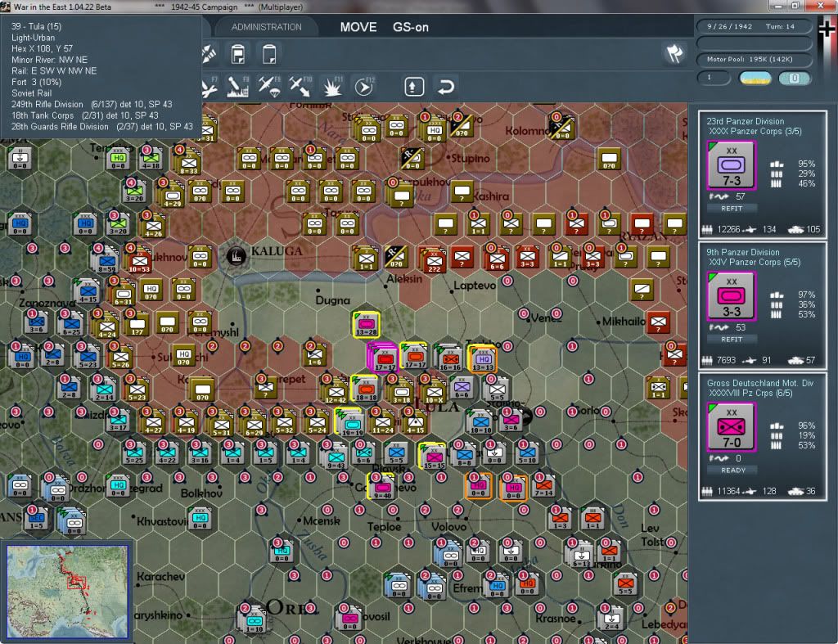The width and height of the screenshot is (838, 644).
Task: Click the '1' value field
Action: [714, 78]
